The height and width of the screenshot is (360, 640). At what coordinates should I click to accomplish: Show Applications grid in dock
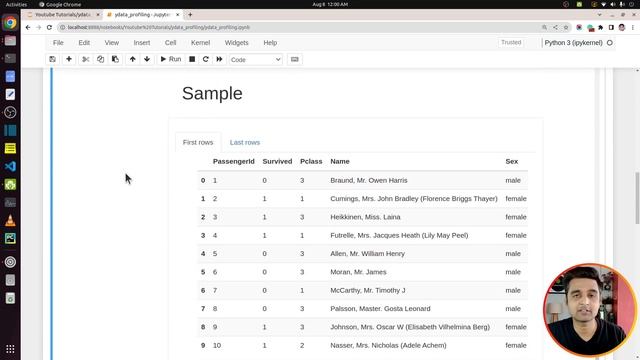point(10,349)
